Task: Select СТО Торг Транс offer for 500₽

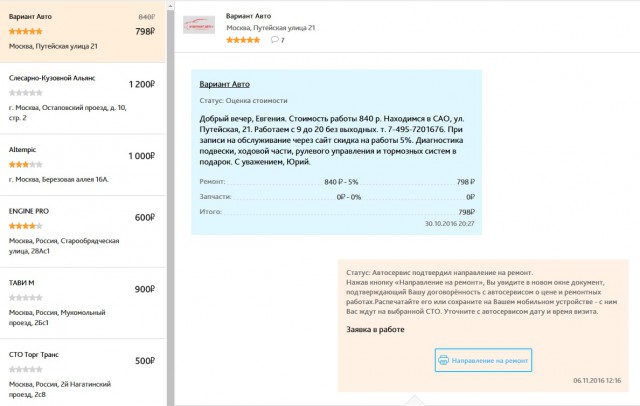Action: pyautogui.click(x=83, y=373)
